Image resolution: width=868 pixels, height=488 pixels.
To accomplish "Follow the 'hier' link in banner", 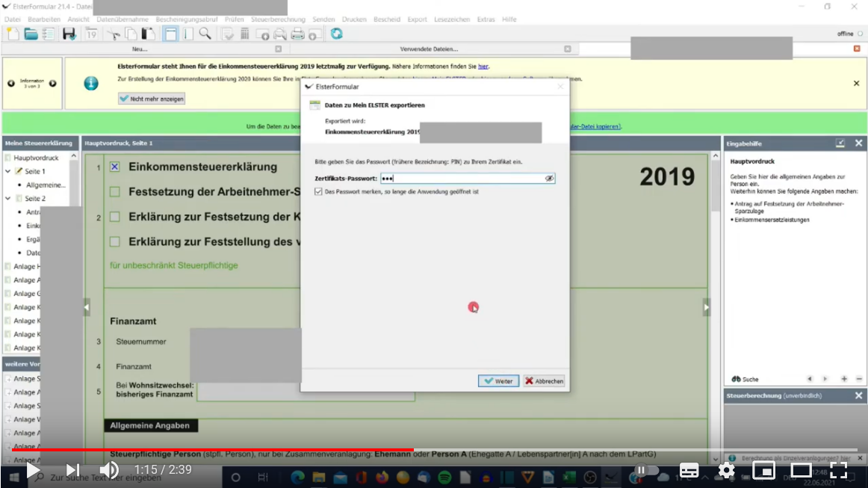I will (483, 67).
